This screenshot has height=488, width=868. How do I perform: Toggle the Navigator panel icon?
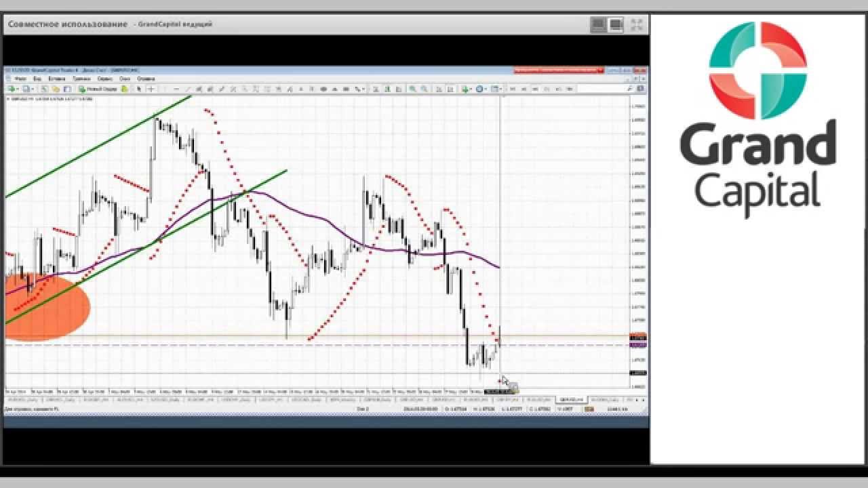pos(67,89)
